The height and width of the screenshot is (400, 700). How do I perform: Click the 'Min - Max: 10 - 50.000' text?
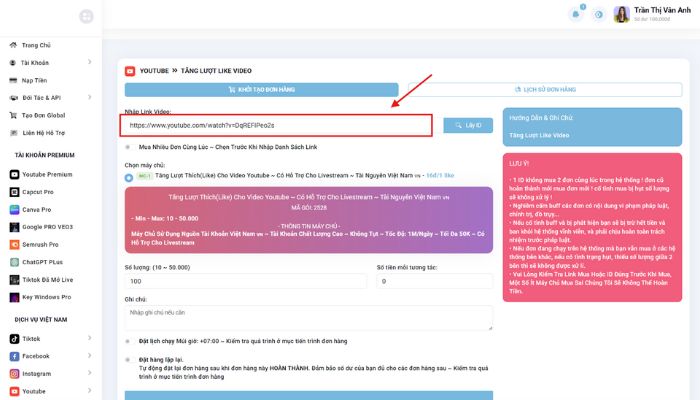coord(165,218)
